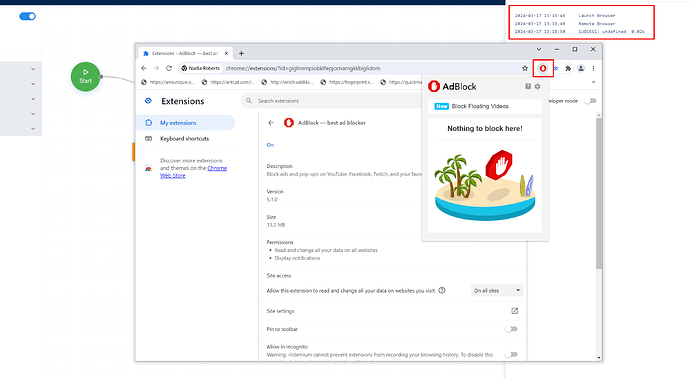Select the Extensions - AdBlock tab
The image size is (690, 378).
(186, 53)
